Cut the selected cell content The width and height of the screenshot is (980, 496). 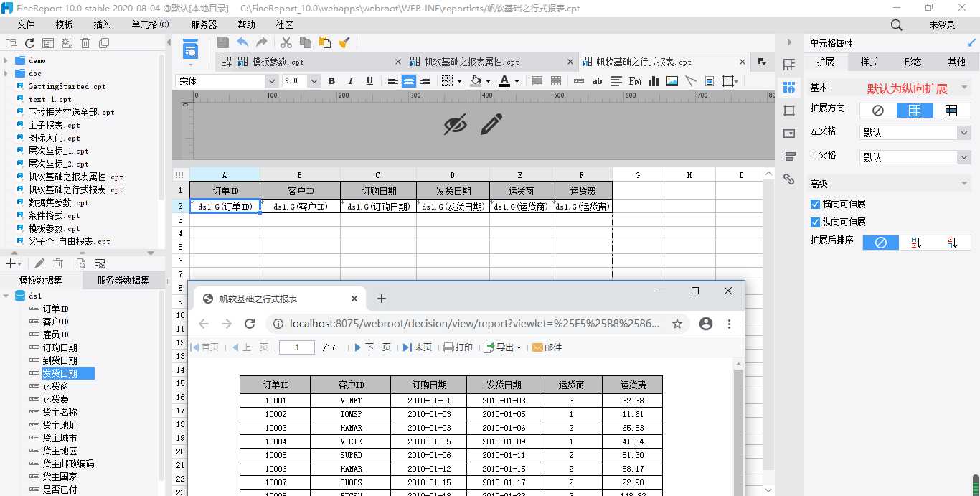(x=286, y=42)
